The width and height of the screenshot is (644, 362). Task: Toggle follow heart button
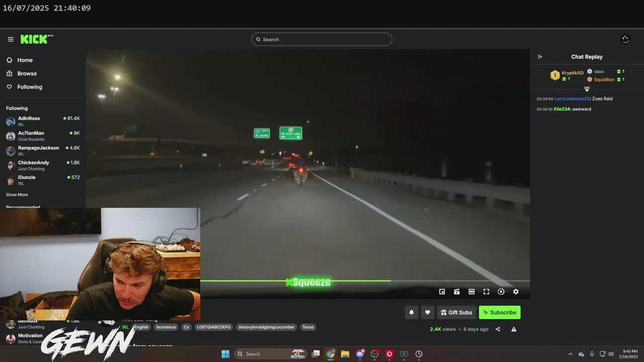click(427, 312)
